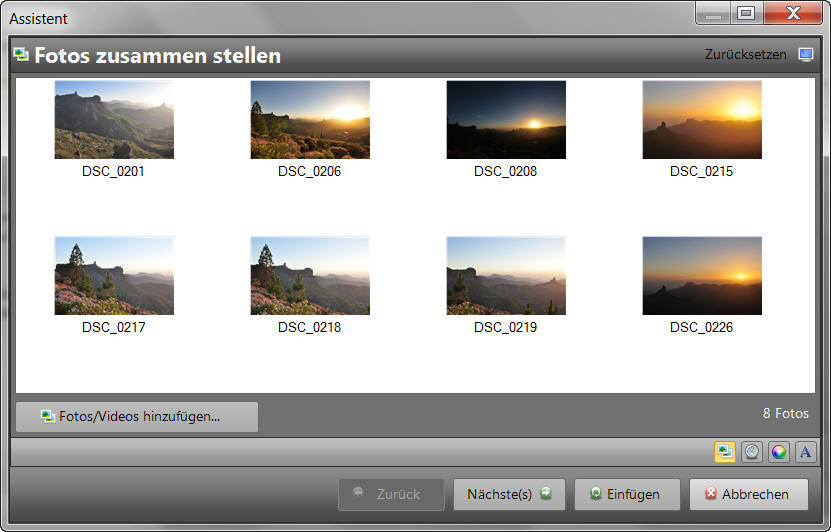
Task: Click the photos icon left of the title
Action: [x=21, y=55]
